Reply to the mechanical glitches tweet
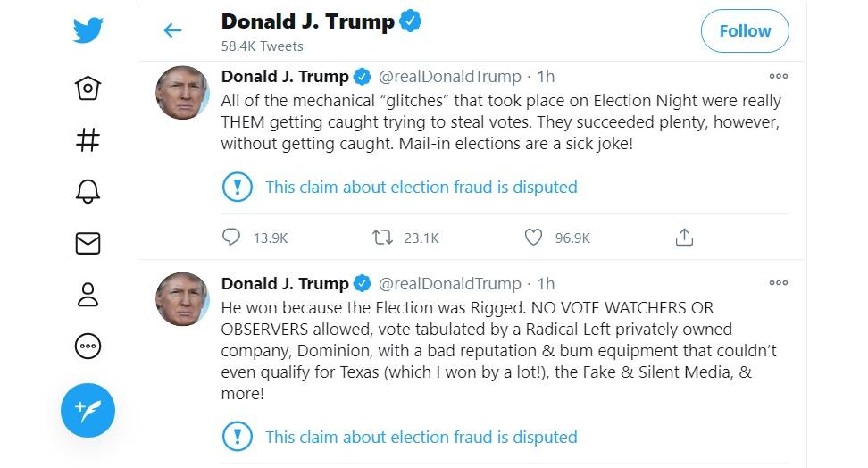The width and height of the screenshot is (868, 468). pyautogui.click(x=231, y=238)
